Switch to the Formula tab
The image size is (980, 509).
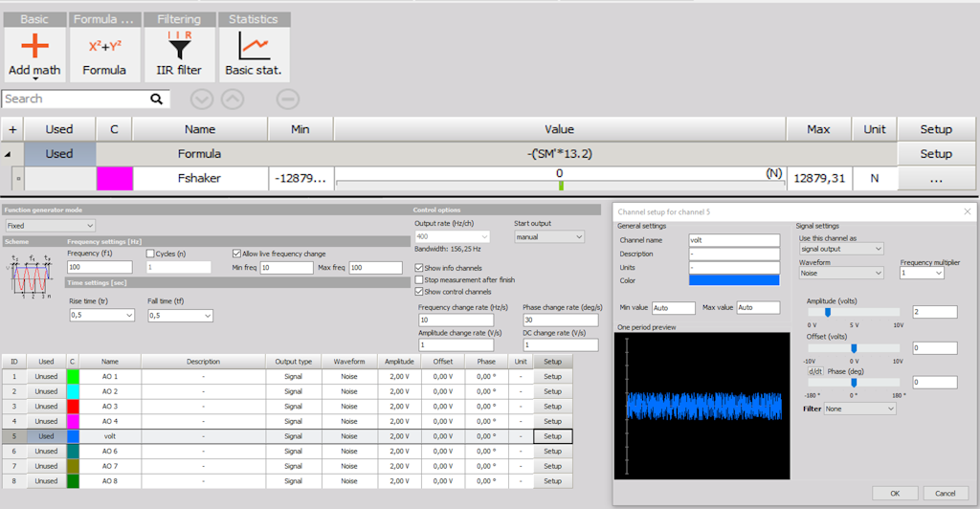point(103,19)
